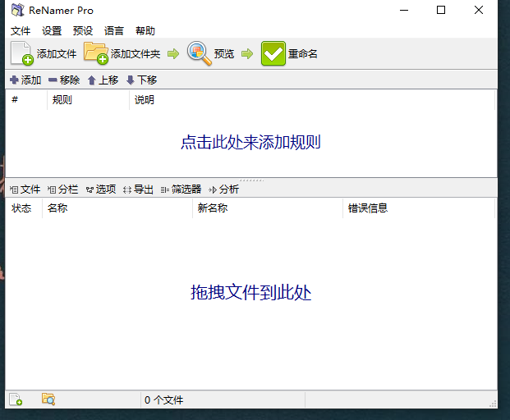
Task: Open the 设置 menu
Action: point(52,31)
